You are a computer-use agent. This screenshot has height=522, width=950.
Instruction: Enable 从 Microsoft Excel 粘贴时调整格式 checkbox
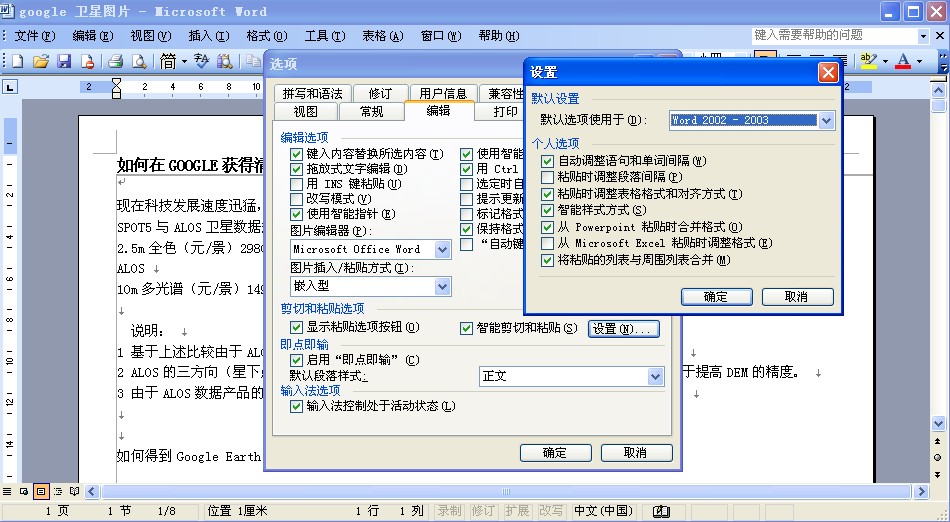[547, 243]
